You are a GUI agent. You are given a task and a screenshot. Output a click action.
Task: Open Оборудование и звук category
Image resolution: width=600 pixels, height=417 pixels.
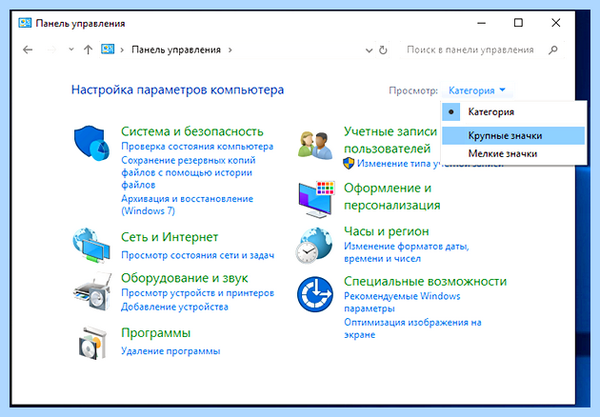(x=184, y=278)
